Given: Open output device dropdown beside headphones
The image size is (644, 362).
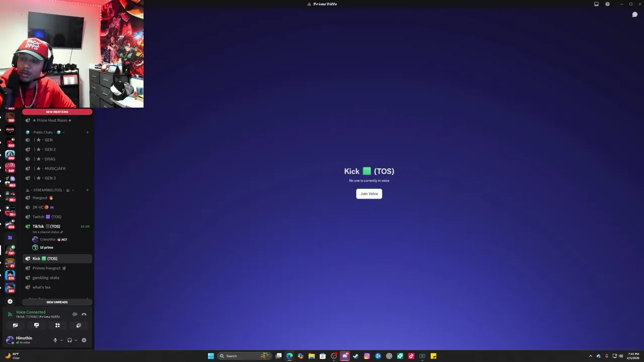Looking at the screenshot, I should point(76,340).
